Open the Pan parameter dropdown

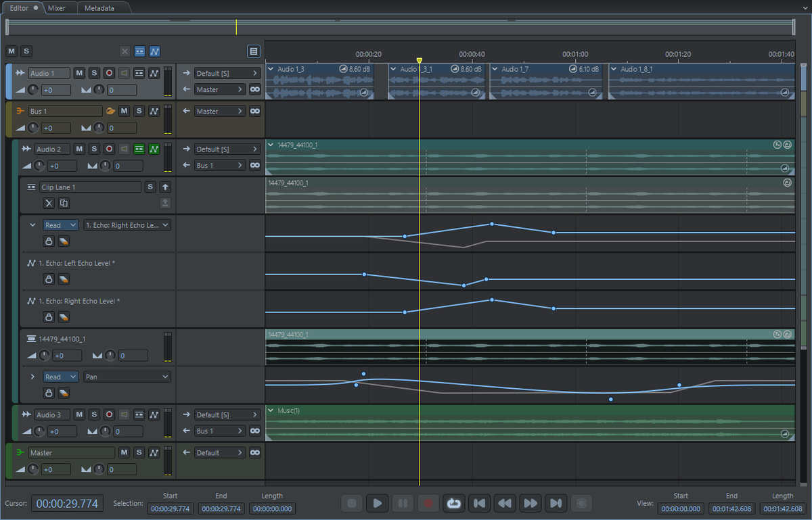(x=127, y=377)
